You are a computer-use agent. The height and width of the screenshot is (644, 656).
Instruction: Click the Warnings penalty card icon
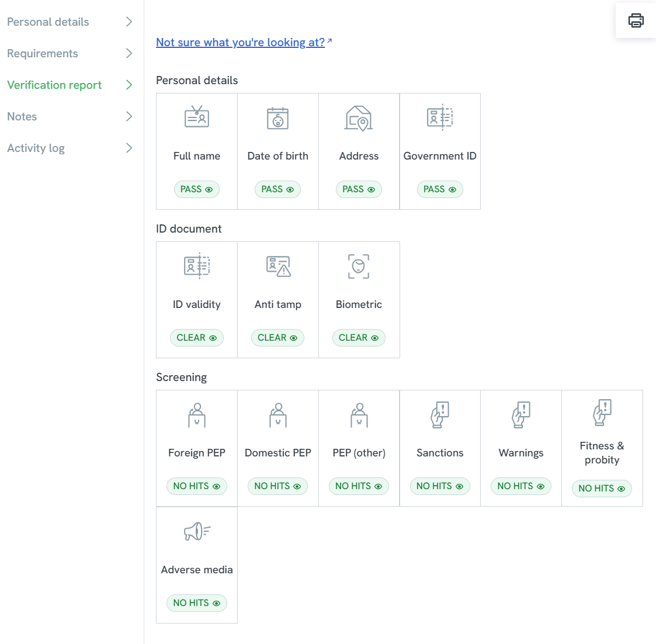(521, 415)
